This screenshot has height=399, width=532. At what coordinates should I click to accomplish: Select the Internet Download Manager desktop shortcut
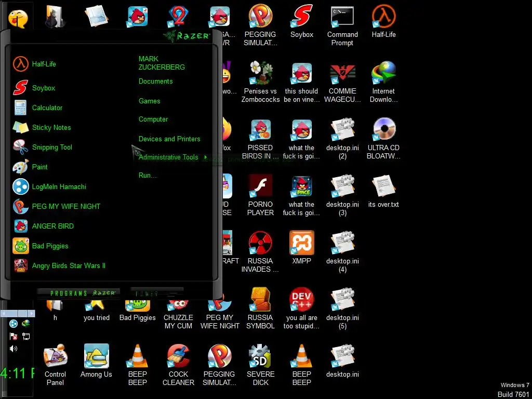(384, 82)
